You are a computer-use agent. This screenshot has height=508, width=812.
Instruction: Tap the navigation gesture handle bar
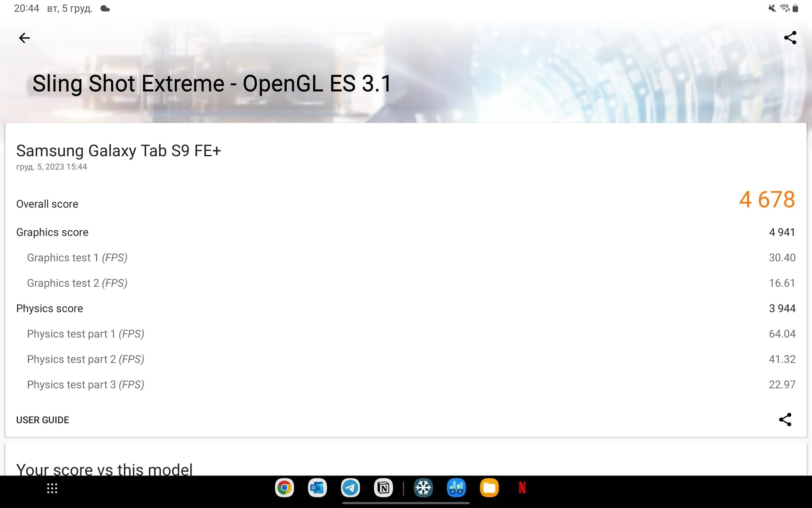[406, 503]
